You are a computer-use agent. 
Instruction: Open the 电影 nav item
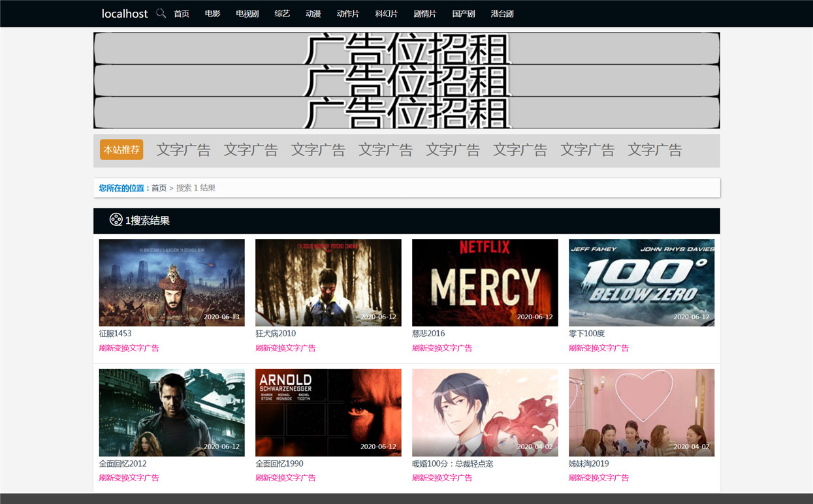click(x=213, y=13)
